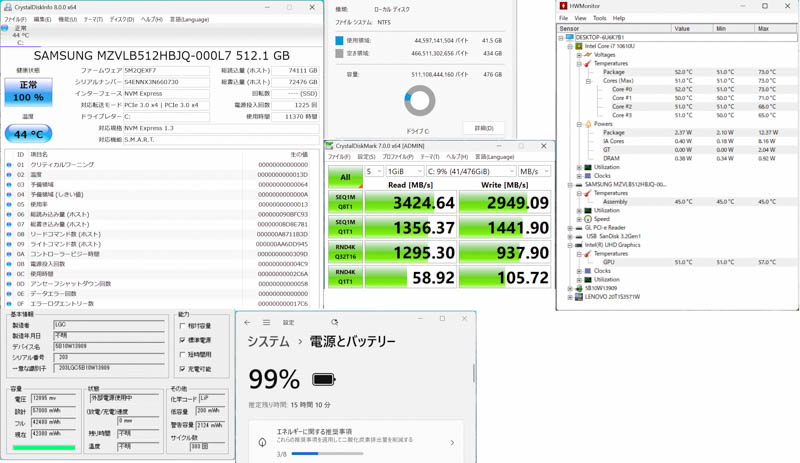Expand the GL PCI-e Reader node

570,228
